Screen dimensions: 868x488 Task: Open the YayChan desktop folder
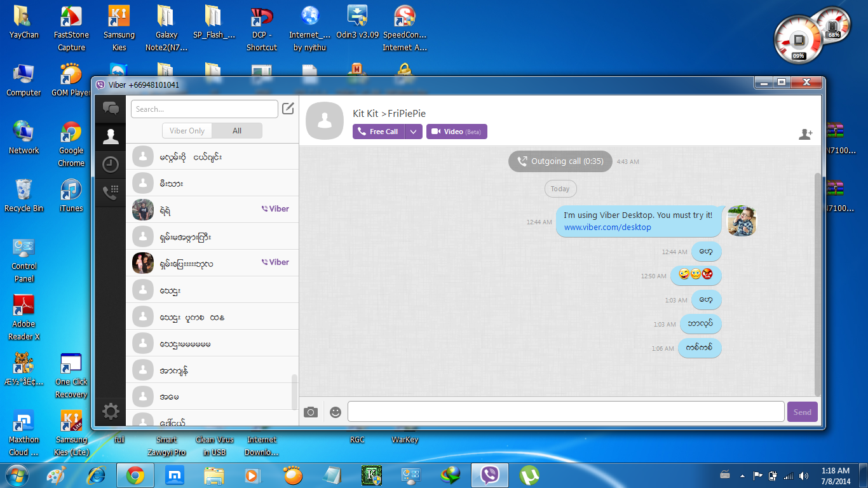click(24, 23)
